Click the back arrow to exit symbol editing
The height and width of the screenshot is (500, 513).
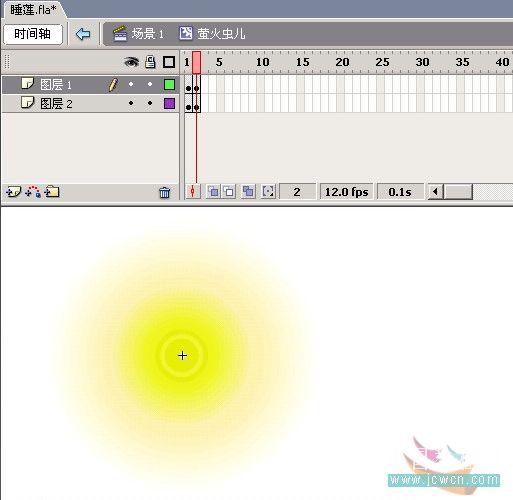83,34
